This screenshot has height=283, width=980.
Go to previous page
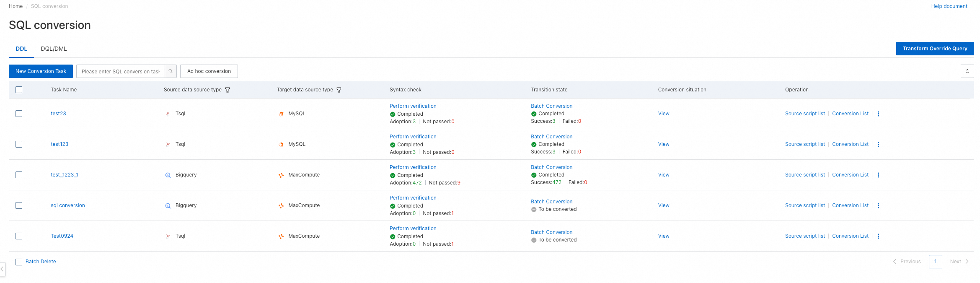pyautogui.click(x=907, y=262)
